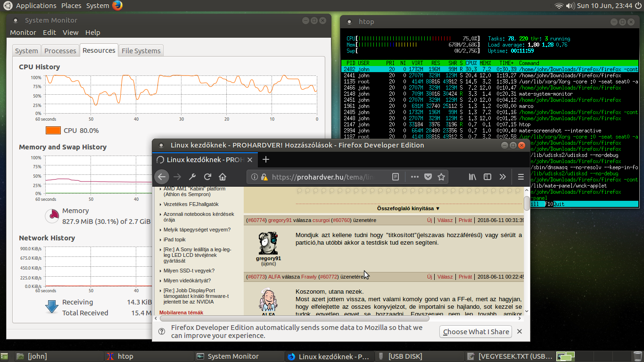The width and height of the screenshot is (644, 362).
Task: Click the info icon in notification bar
Action: pyautogui.click(x=161, y=331)
